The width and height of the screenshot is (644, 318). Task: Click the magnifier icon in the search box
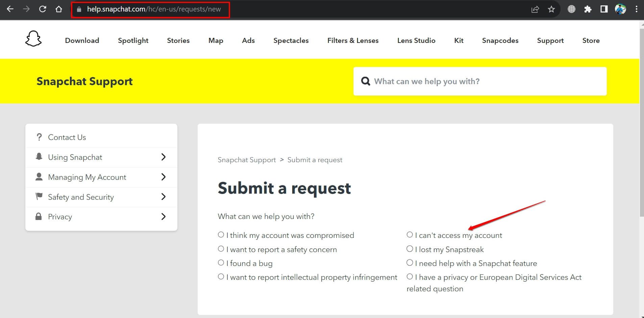[x=366, y=81]
